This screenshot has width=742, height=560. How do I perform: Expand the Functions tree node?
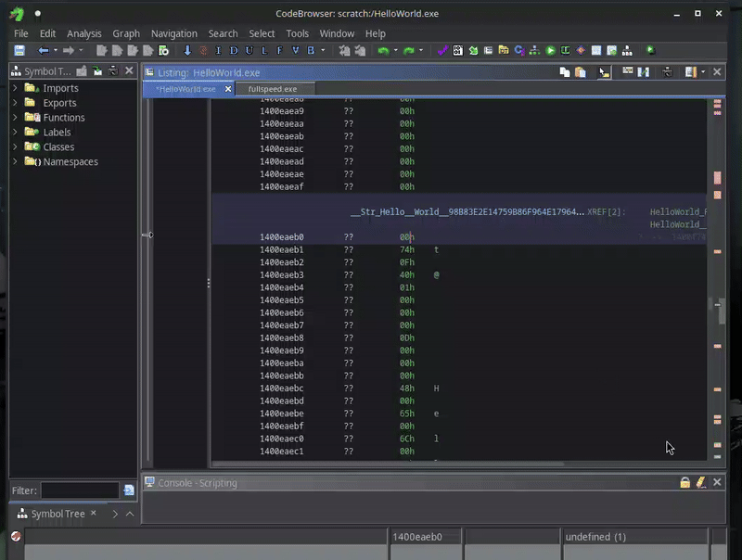[x=15, y=118]
